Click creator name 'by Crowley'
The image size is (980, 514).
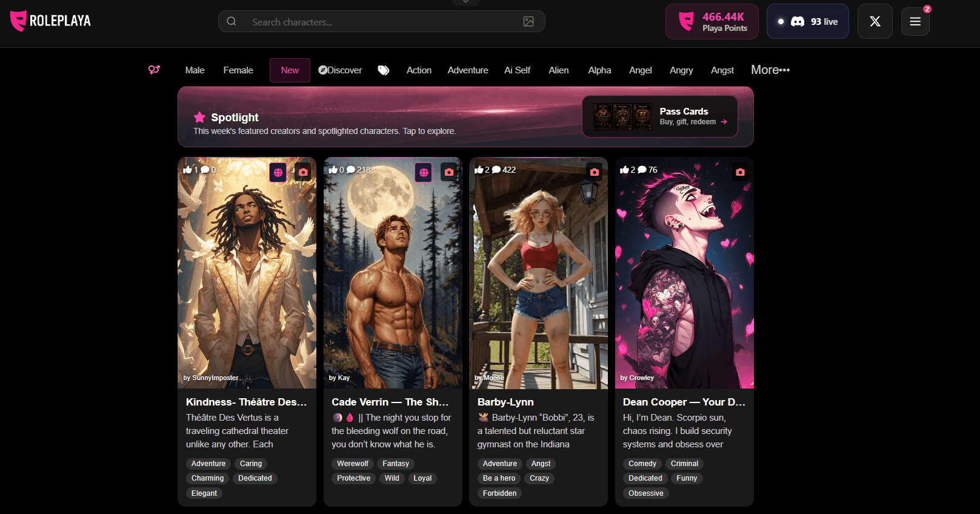tap(637, 378)
